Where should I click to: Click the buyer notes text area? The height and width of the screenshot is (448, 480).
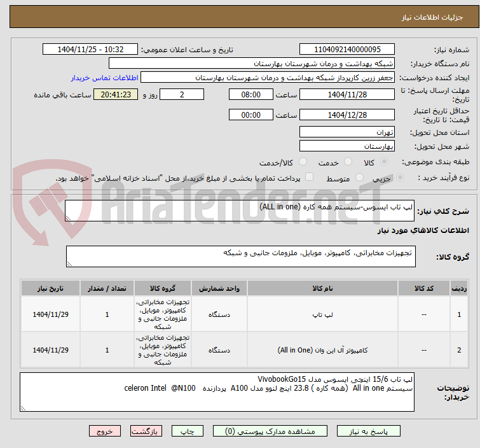tap(217, 392)
